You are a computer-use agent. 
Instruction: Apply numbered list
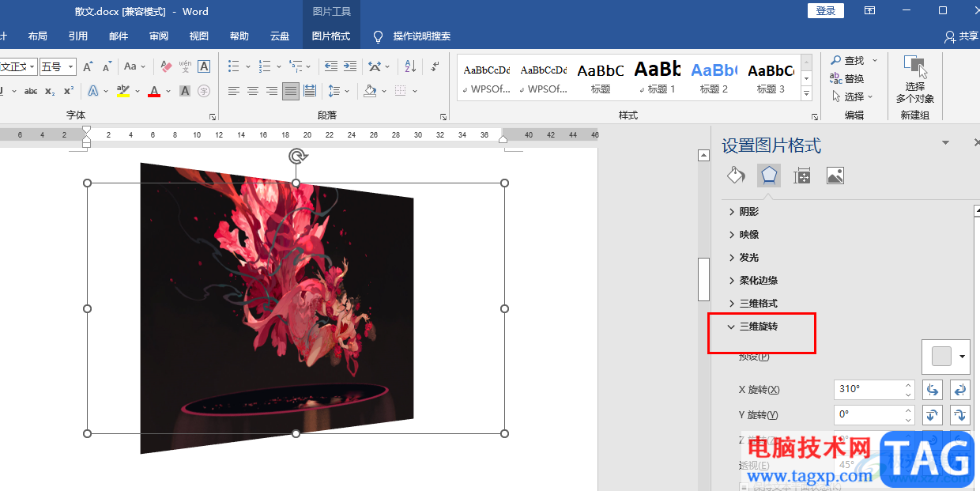coord(265,67)
